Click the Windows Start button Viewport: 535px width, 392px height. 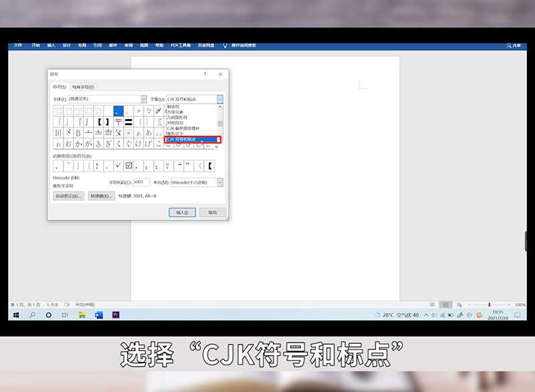[15, 315]
